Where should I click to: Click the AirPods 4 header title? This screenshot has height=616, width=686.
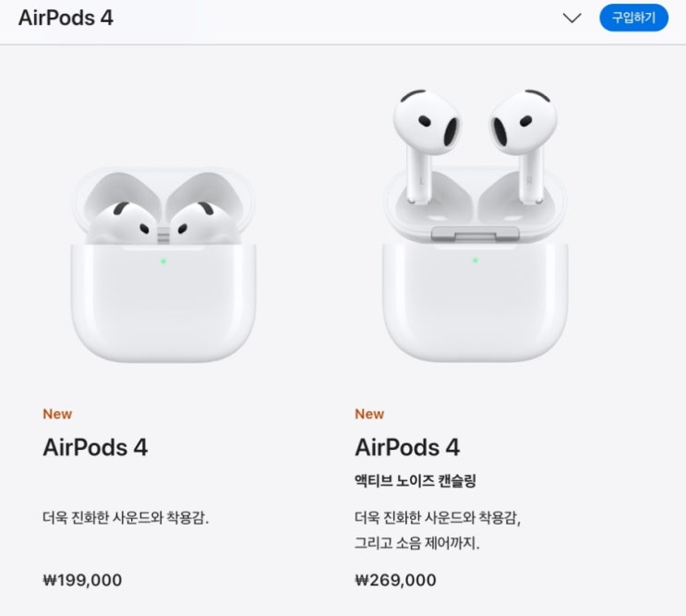point(66,18)
